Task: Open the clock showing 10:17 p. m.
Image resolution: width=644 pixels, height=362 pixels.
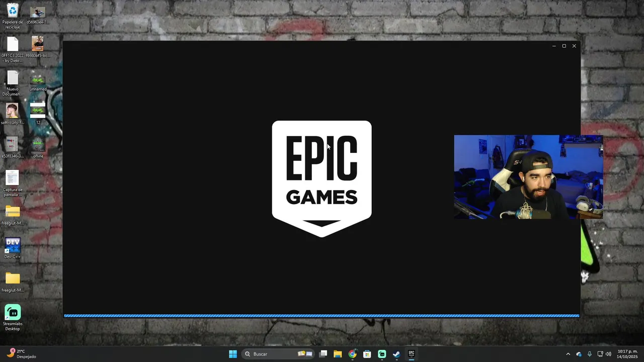Action: point(627,354)
